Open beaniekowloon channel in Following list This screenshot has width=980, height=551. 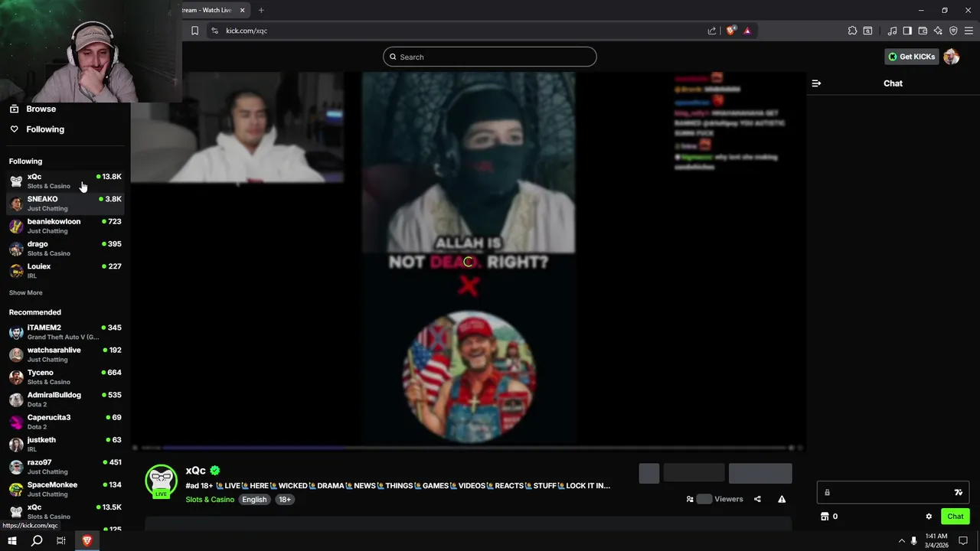pos(65,226)
